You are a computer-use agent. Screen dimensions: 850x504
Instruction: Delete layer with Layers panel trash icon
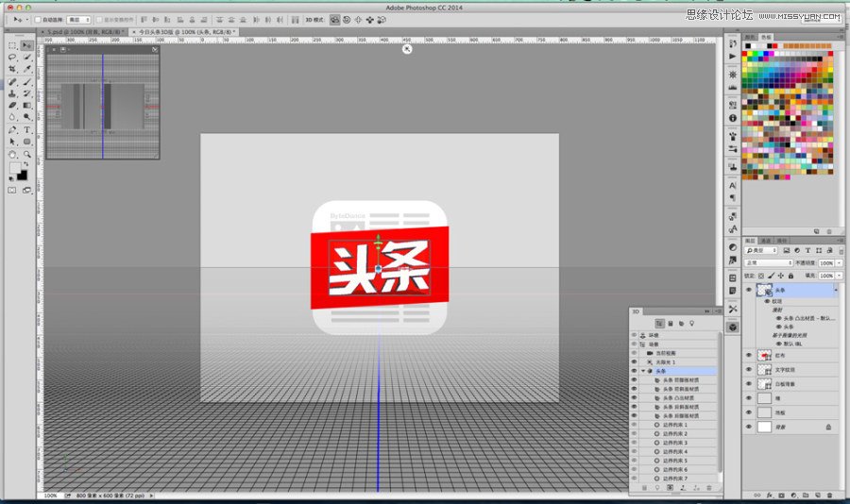coord(830,496)
